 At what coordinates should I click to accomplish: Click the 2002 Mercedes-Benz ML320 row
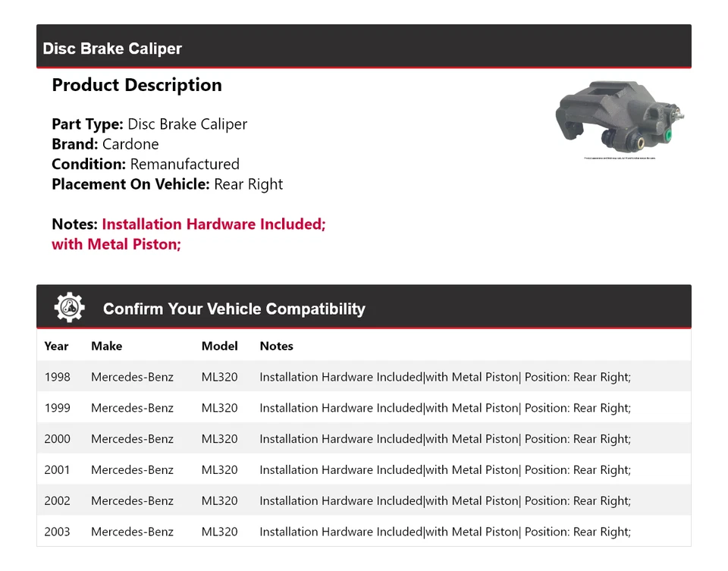pyautogui.click(x=363, y=501)
